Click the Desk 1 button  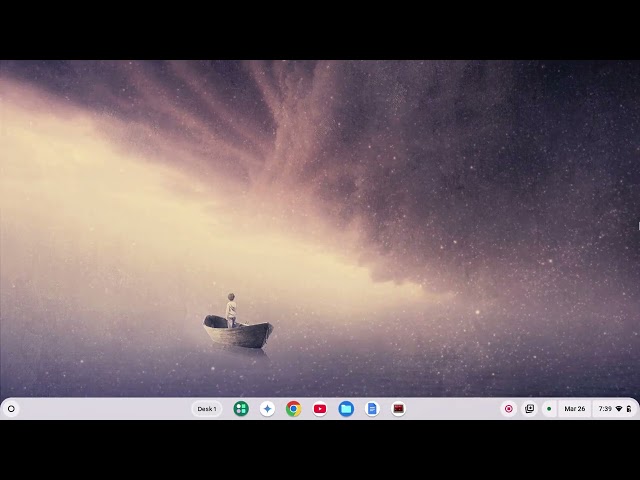pos(207,409)
